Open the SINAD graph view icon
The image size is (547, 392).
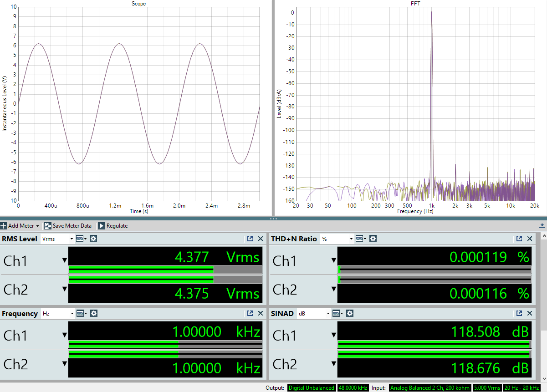337,313
